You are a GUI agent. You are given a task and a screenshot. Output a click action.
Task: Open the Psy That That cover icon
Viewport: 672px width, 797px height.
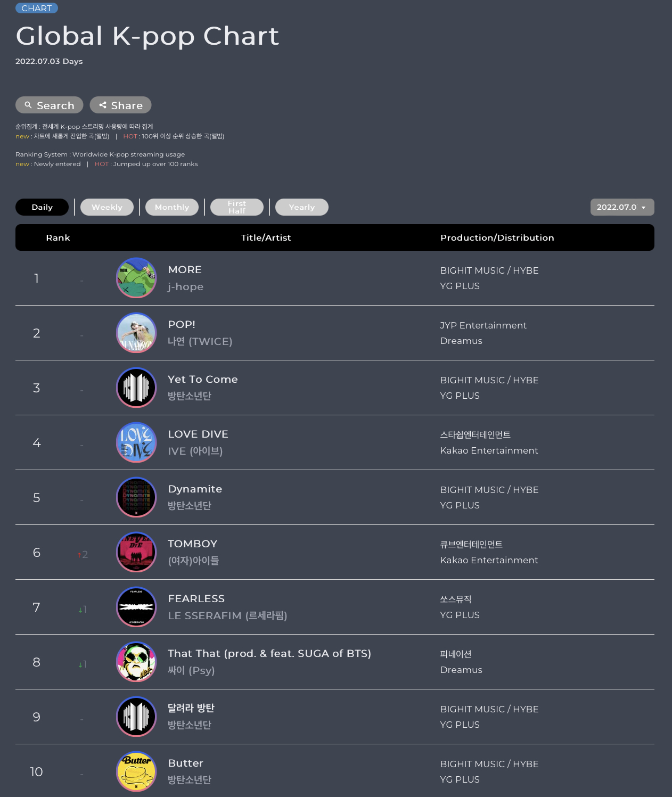(136, 662)
